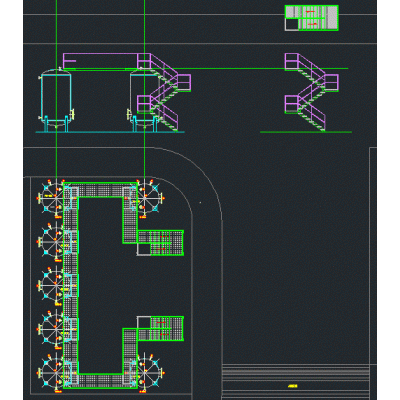The width and height of the screenshot is (400, 400).
Task: Select the second circular tank in left column
Action: 51,241
